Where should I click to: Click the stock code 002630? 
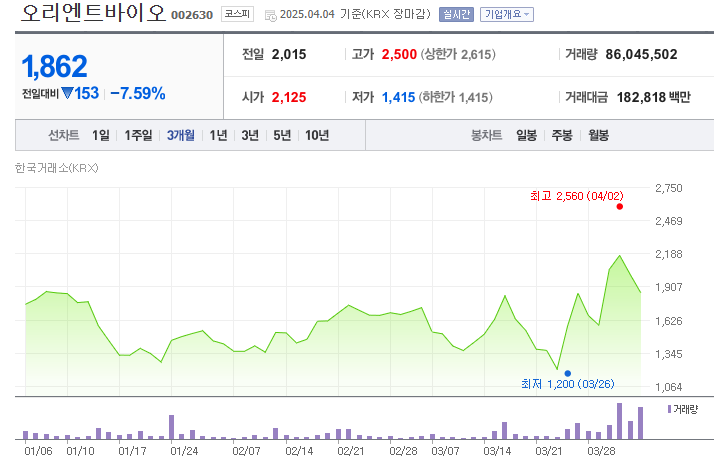(192, 15)
